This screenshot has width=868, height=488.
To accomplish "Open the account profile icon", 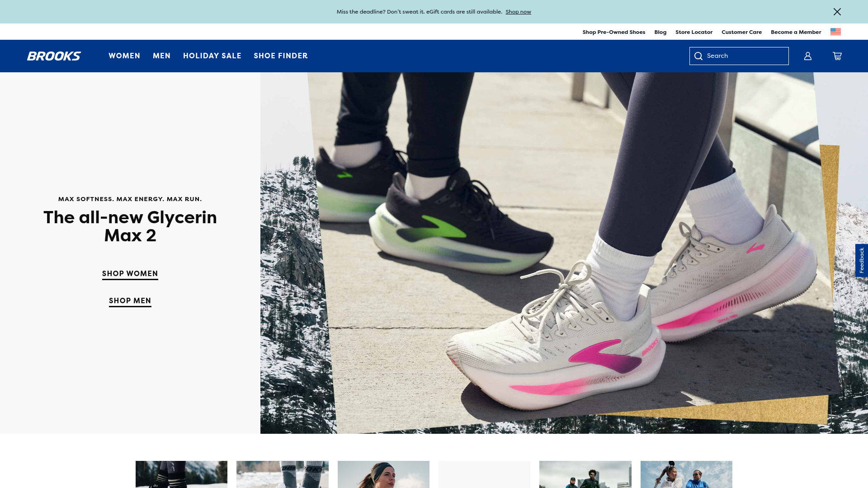I will 808,56.
